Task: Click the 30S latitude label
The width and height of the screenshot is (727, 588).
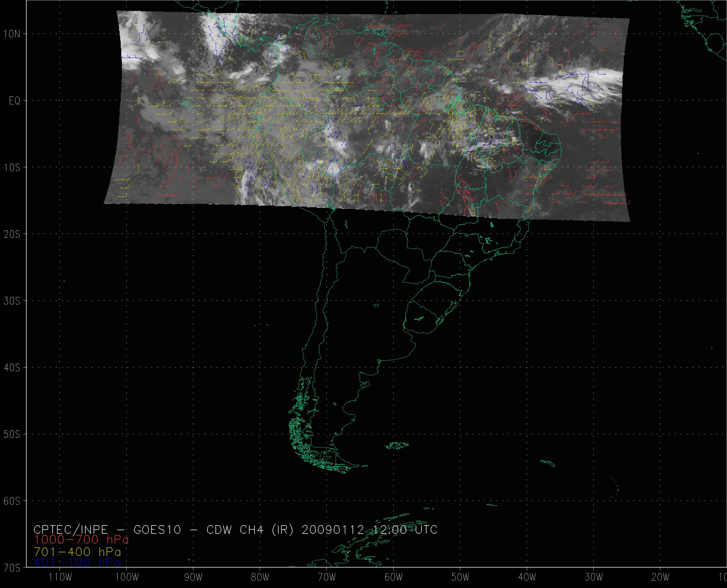Action: (x=12, y=301)
